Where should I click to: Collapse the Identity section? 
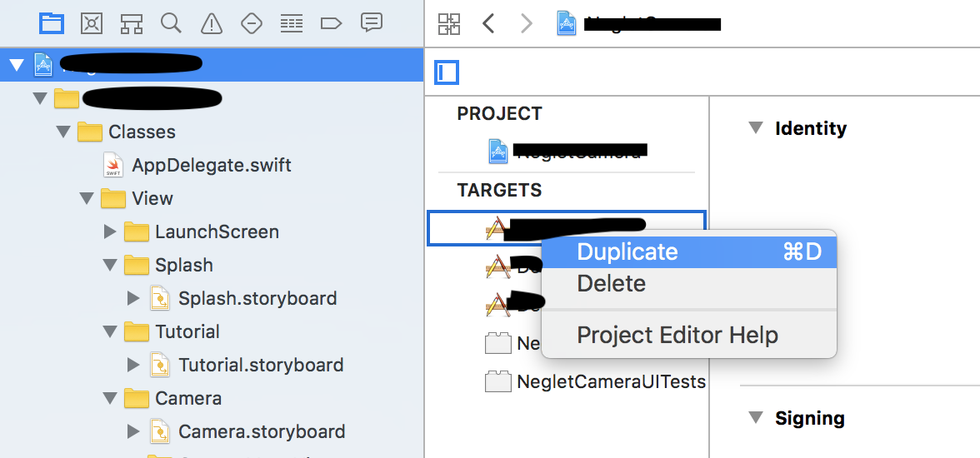757,128
